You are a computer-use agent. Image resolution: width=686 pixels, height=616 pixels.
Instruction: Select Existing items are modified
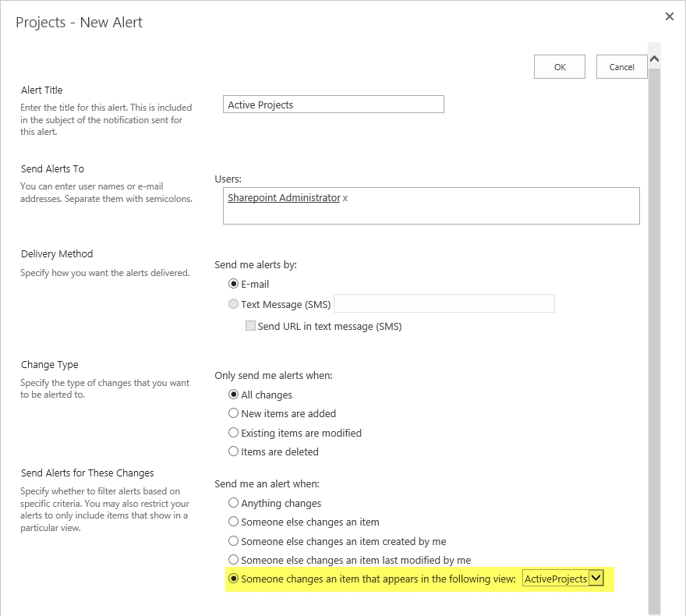[233, 433]
